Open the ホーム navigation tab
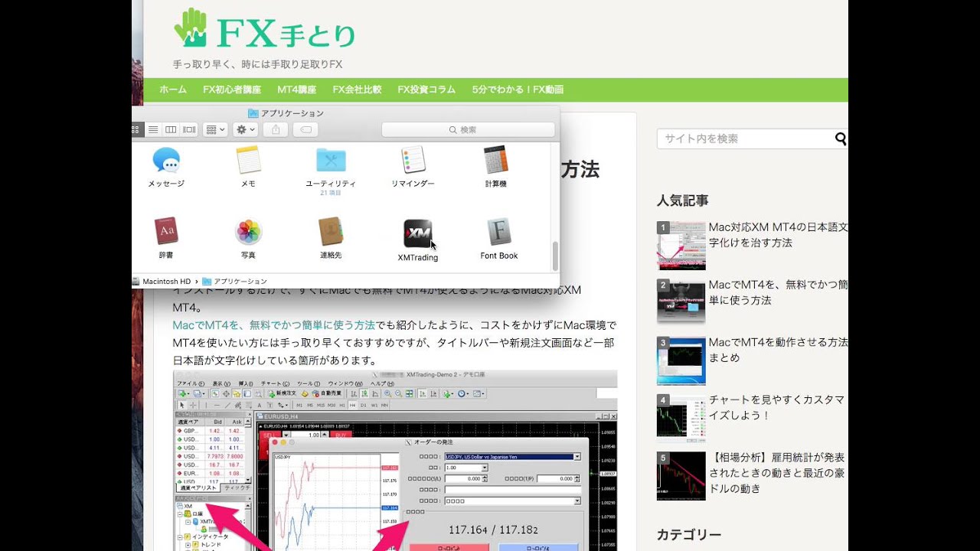The width and height of the screenshot is (980, 551). 173,90
